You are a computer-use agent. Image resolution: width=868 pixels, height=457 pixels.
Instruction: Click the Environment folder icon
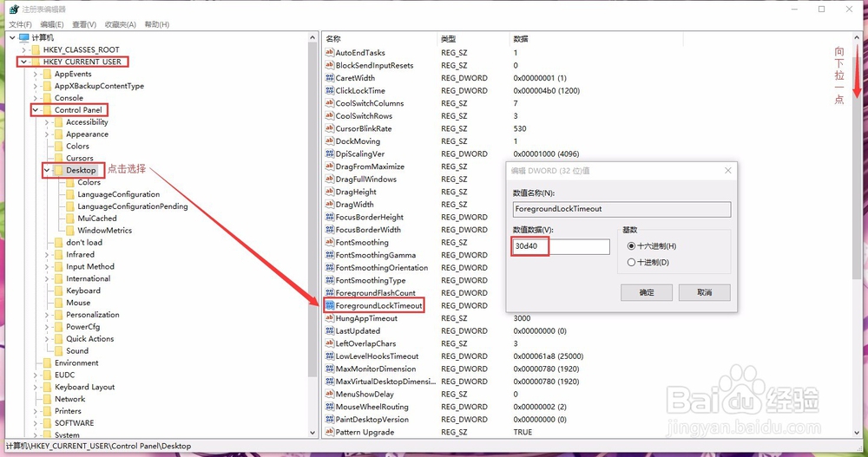click(x=47, y=363)
